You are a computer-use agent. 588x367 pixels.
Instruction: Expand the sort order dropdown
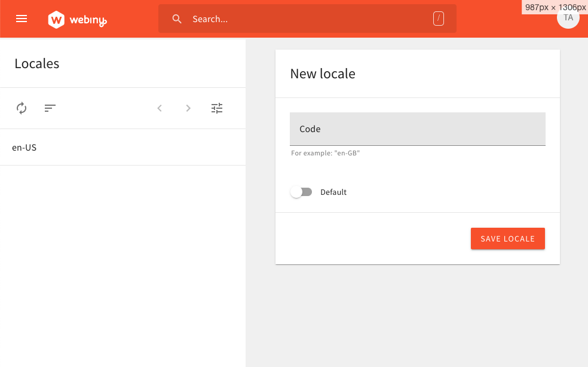point(50,108)
